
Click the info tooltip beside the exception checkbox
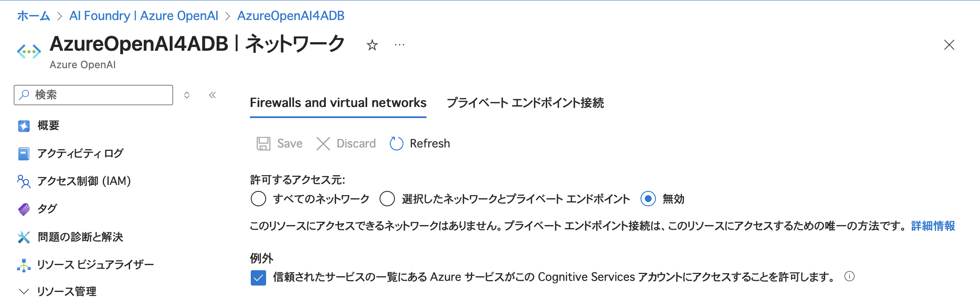click(x=849, y=277)
